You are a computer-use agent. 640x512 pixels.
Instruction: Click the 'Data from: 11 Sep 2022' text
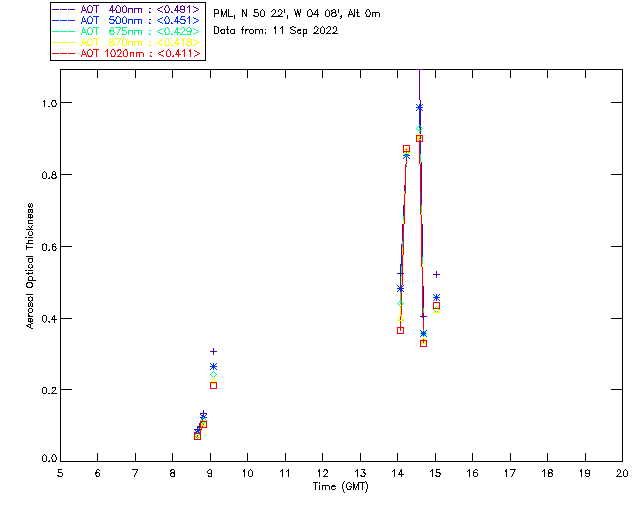tap(276, 31)
